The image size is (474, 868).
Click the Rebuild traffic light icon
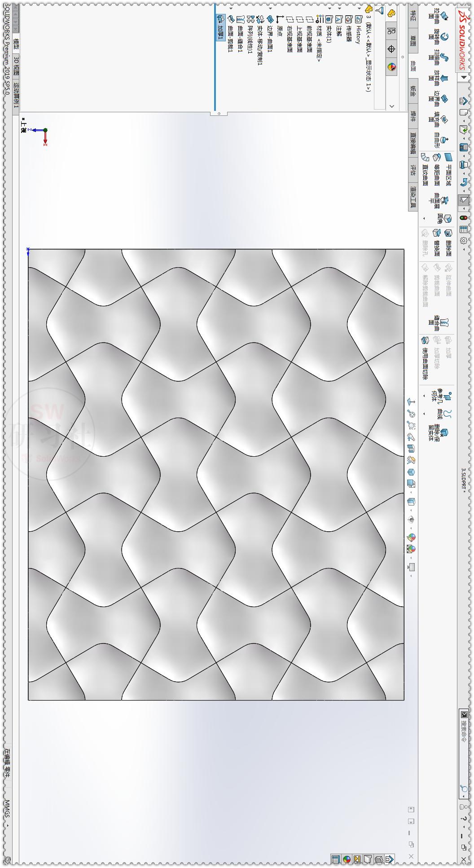point(463,218)
